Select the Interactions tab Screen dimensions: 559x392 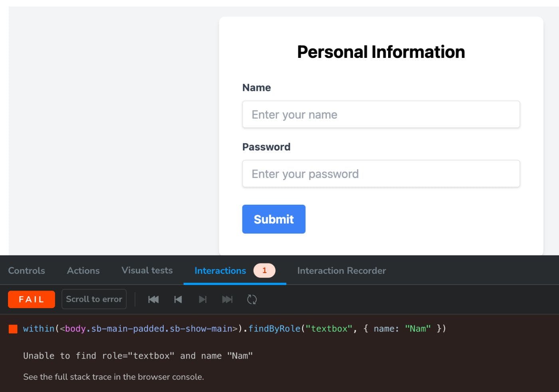(220, 271)
